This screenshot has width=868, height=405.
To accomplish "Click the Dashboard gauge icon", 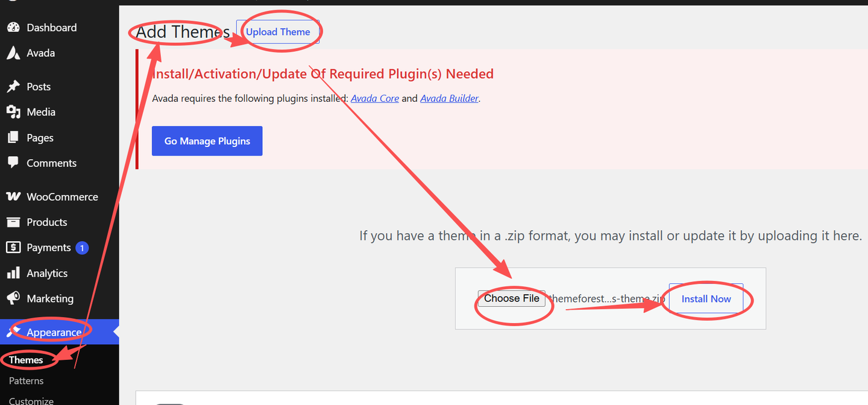I will (x=13, y=28).
